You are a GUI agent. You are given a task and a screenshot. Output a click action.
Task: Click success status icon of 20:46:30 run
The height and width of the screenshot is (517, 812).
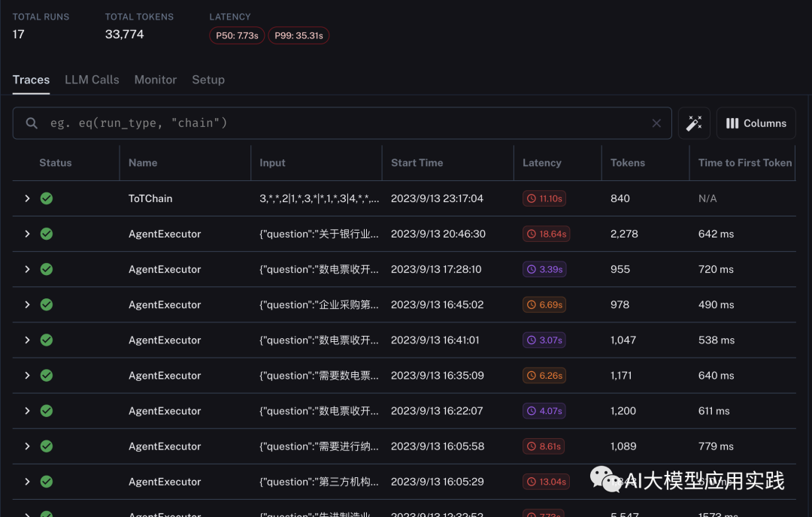[47, 234]
